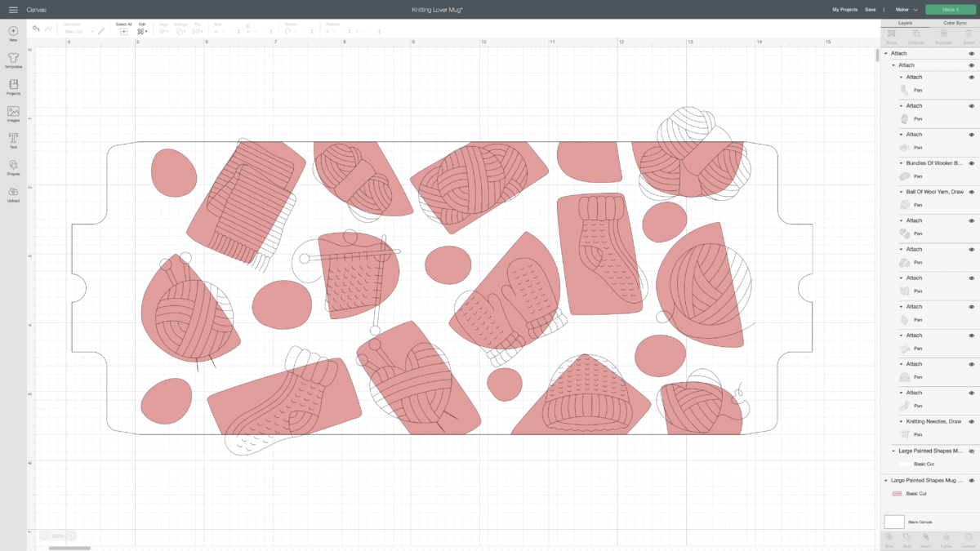Image resolution: width=980 pixels, height=551 pixels.
Task: Open the hamburger main menu
Action: [13, 9]
